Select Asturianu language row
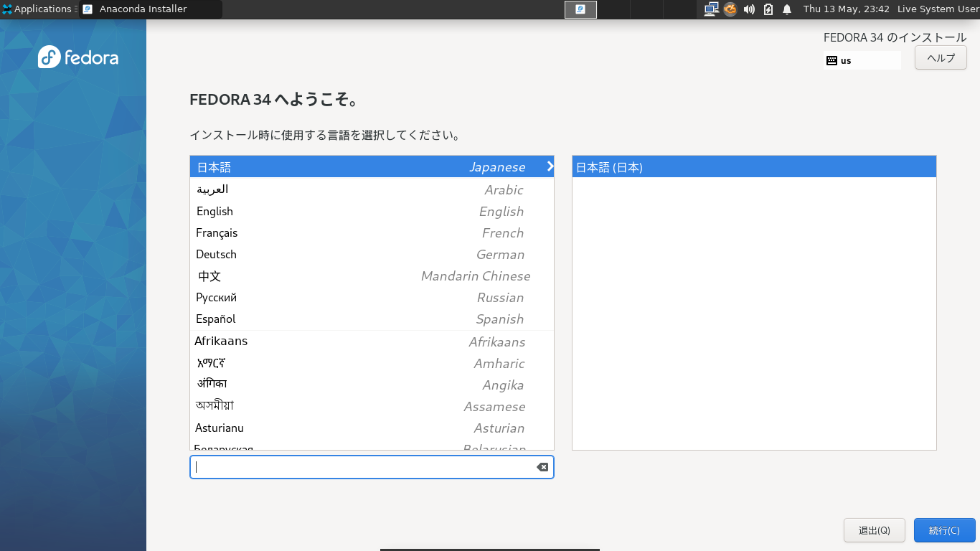This screenshot has height=551, width=980. pyautogui.click(x=372, y=428)
